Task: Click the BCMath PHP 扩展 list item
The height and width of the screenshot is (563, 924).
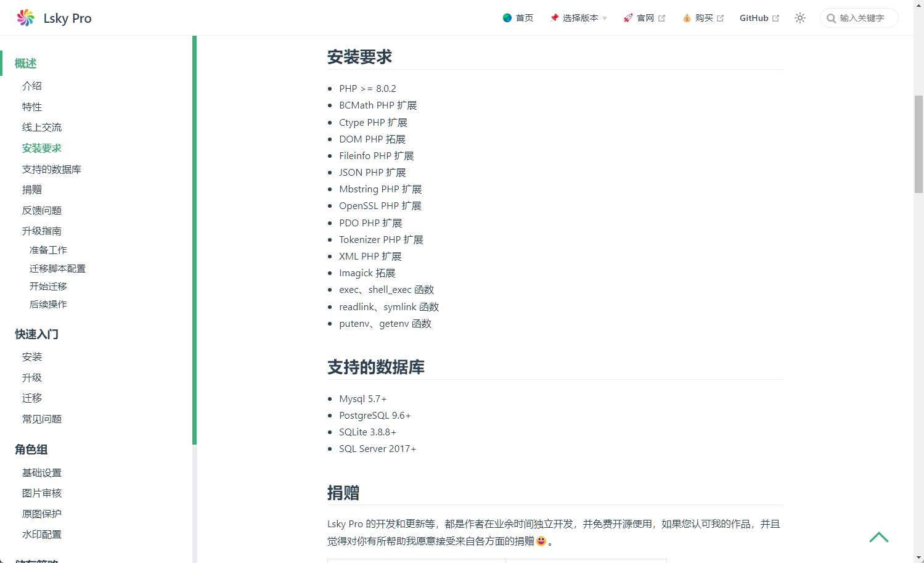Action: (378, 105)
